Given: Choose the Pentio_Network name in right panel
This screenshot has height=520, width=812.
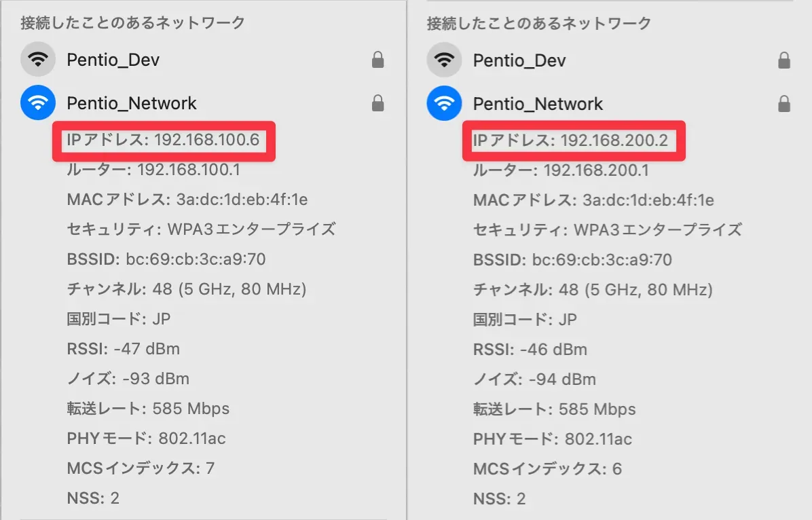Looking at the screenshot, I should coord(538,104).
